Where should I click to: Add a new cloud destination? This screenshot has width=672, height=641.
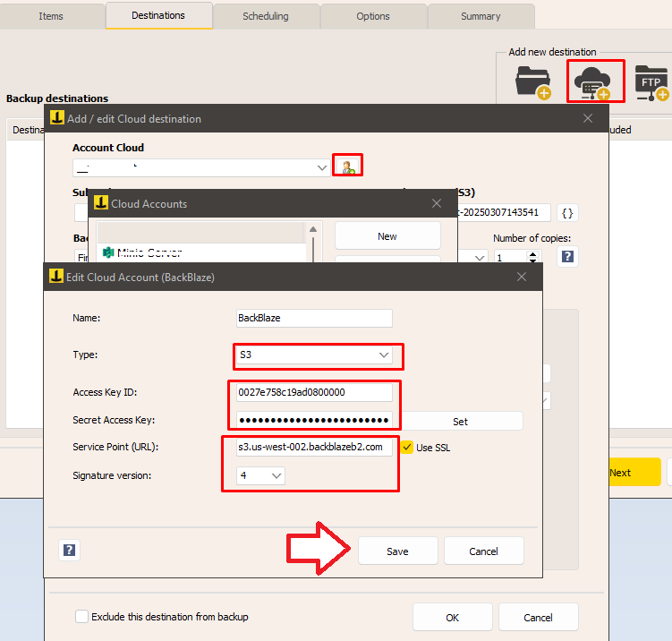[592, 81]
